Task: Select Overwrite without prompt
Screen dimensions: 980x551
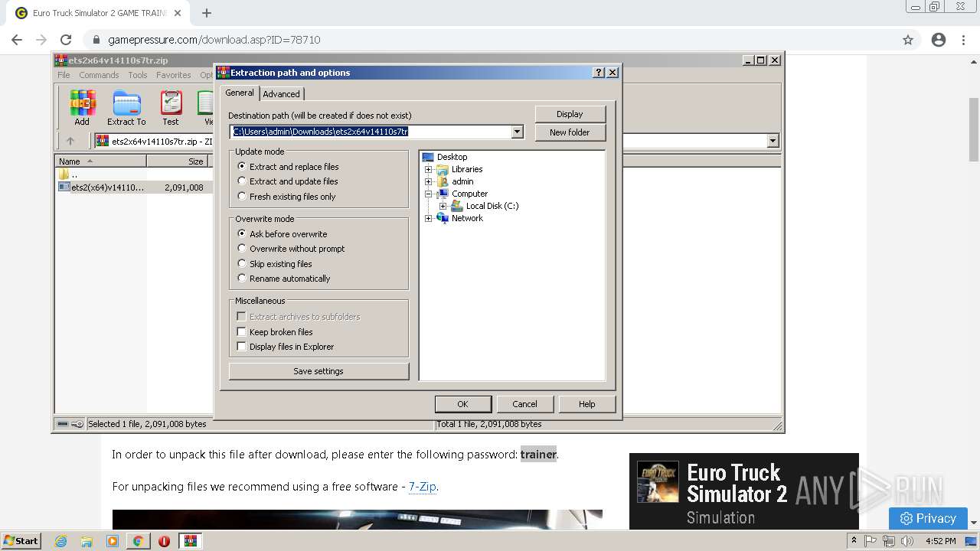Action: click(x=242, y=248)
